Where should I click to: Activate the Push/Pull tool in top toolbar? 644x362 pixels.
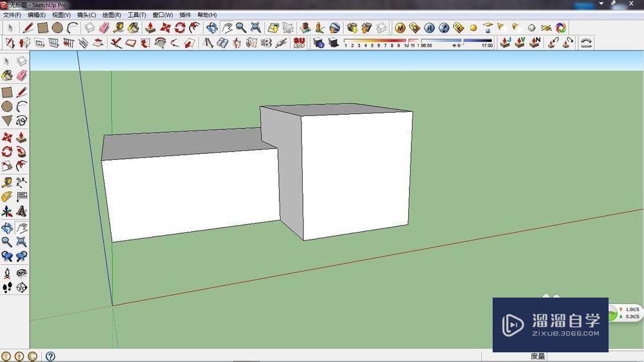(x=150, y=28)
